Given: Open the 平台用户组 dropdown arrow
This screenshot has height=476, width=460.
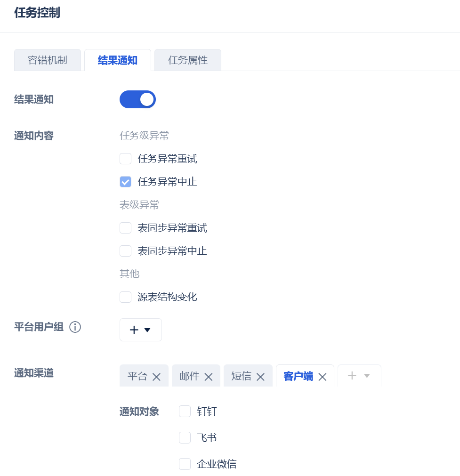Looking at the screenshot, I should [x=146, y=330].
